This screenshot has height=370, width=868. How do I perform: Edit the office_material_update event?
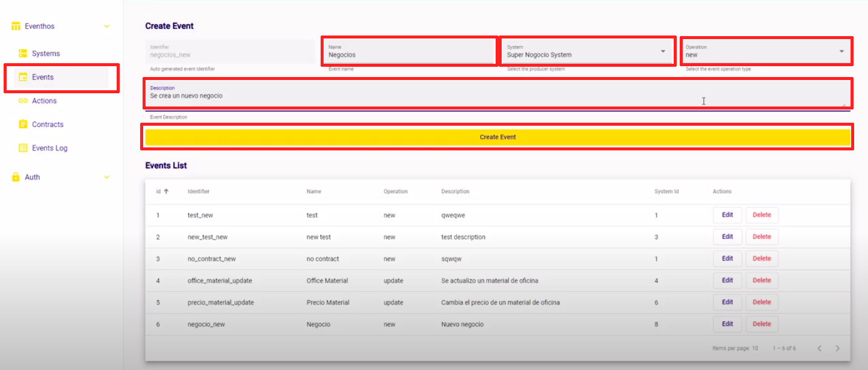(x=727, y=280)
